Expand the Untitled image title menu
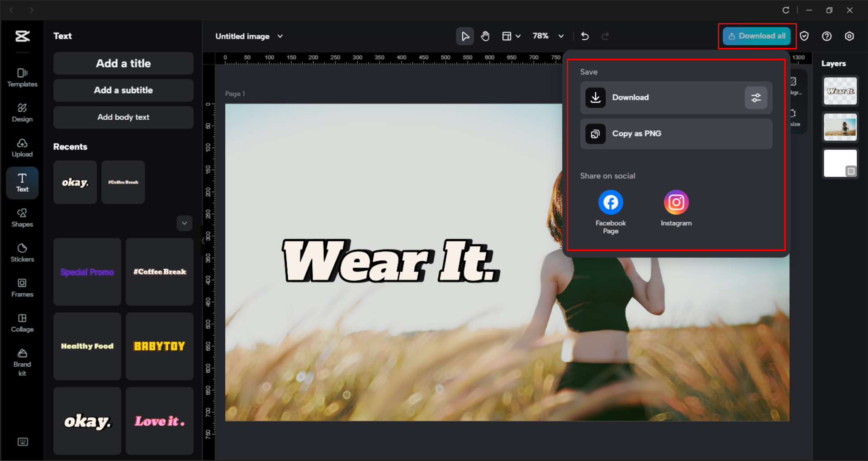The image size is (868, 461). 280,36
